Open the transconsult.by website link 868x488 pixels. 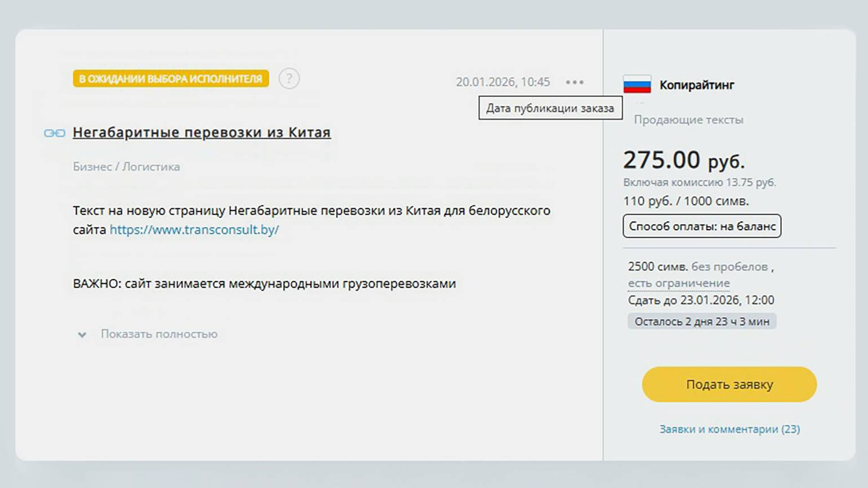click(194, 229)
